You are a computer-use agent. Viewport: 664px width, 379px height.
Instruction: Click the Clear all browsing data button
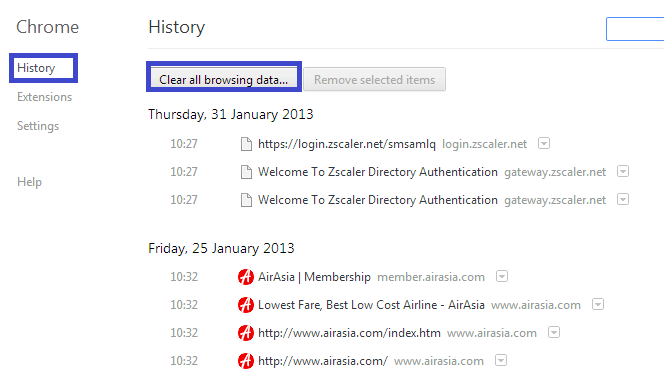(224, 79)
